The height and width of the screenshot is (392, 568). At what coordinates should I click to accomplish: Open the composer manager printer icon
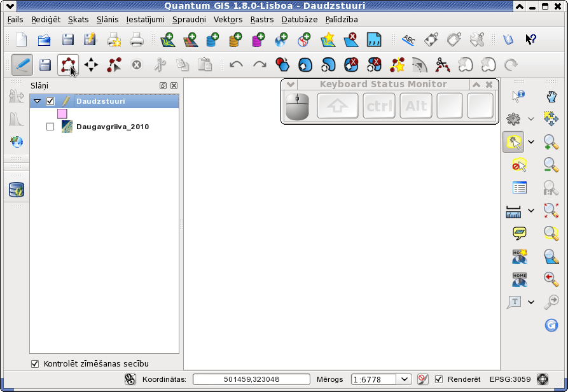137,39
